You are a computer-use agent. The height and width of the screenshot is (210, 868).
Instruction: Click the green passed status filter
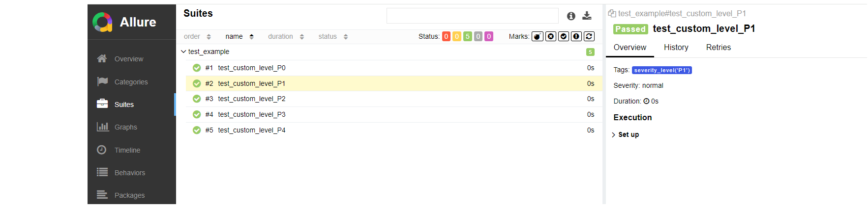(x=468, y=36)
